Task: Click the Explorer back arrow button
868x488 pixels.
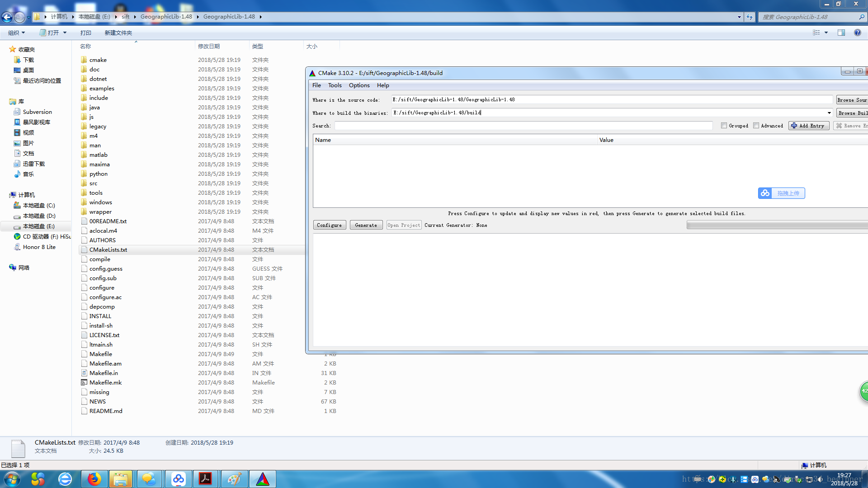Action: 7,17
